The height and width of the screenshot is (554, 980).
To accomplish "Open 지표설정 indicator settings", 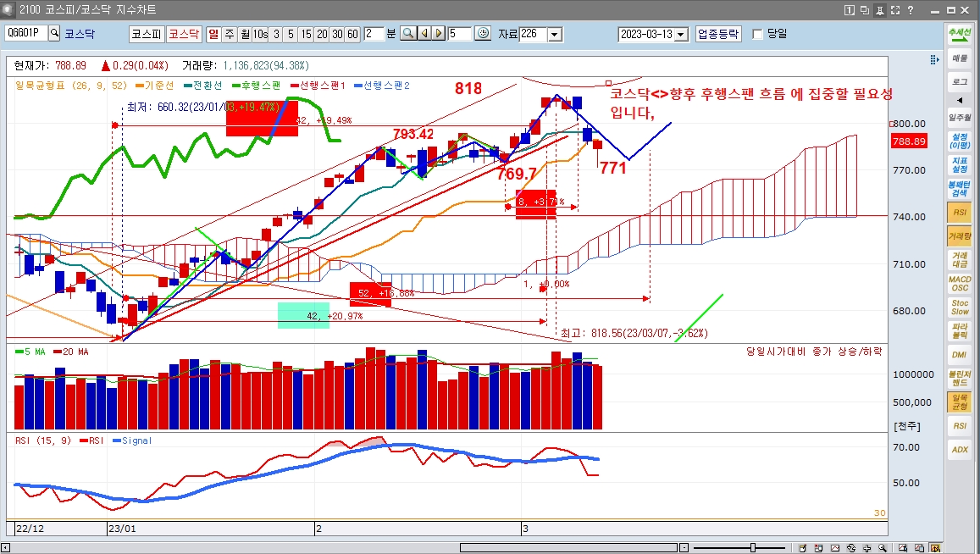I will [x=960, y=165].
